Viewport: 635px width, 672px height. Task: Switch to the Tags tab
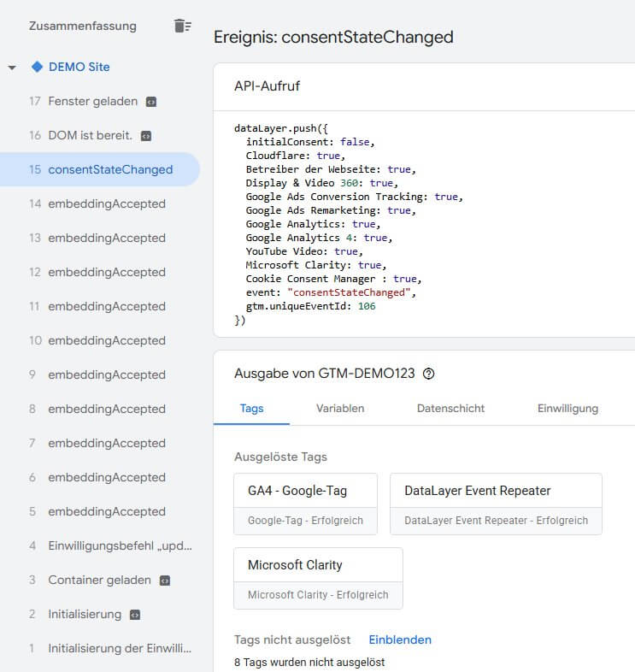click(251, 409)
